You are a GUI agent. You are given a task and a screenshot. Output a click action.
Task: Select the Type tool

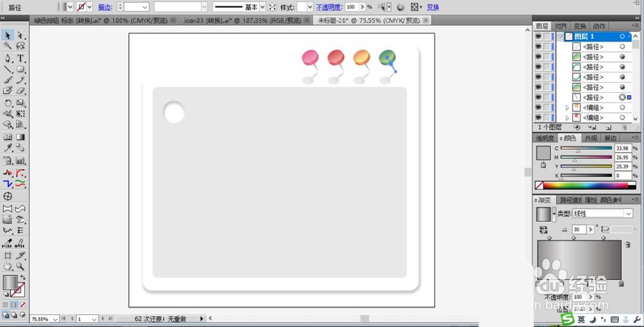tap(20, 58)
